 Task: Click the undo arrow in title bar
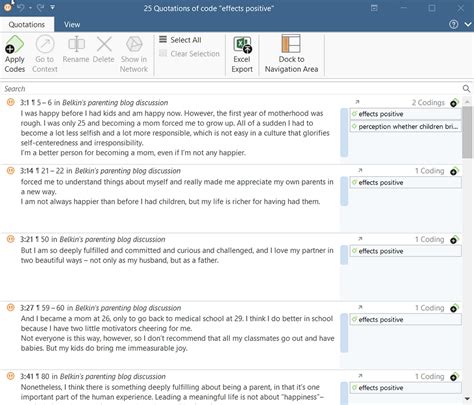point(21,7)
